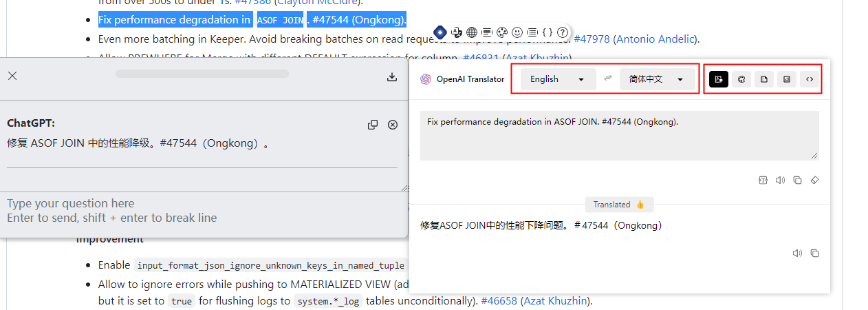Click the 'system.*_log' inline code text
Image resolution: width=868 pixels, height=310 pixels.
coord(327,301)
